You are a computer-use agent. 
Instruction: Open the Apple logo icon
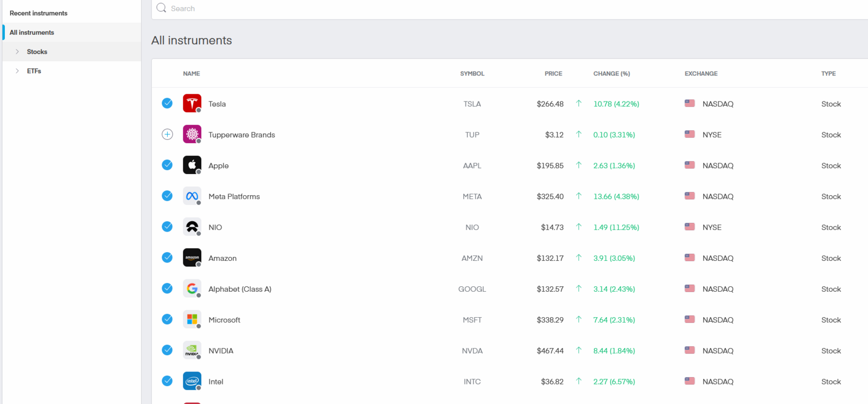pos(192,165)
